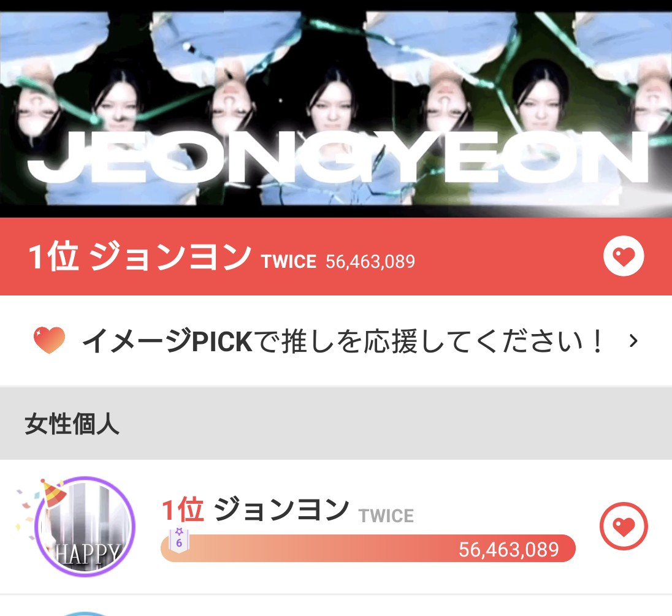Viewport: 672px width, 616px height.
Task: Click the gray TWICE group label
Action: click(x=386, y=515)
